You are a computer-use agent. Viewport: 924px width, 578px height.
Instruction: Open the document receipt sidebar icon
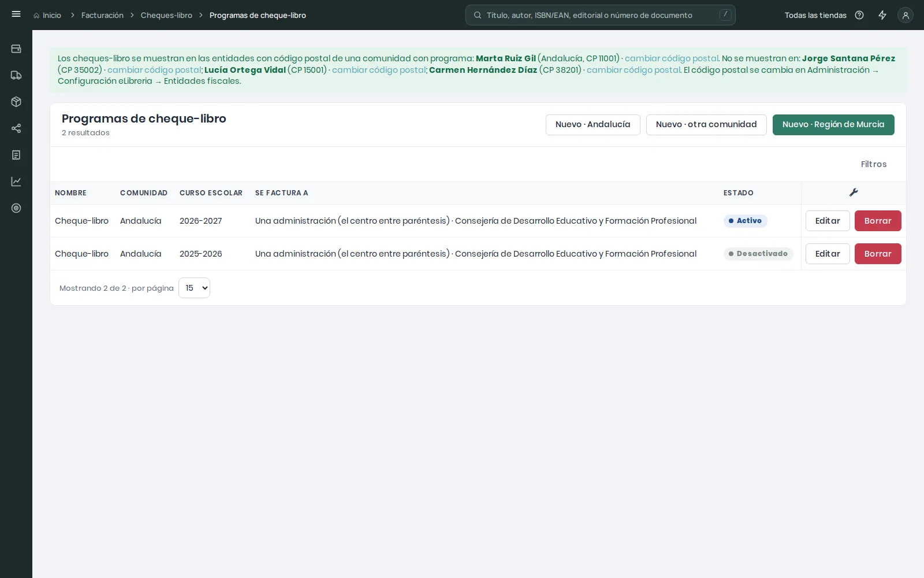click(x=16, y=155)
